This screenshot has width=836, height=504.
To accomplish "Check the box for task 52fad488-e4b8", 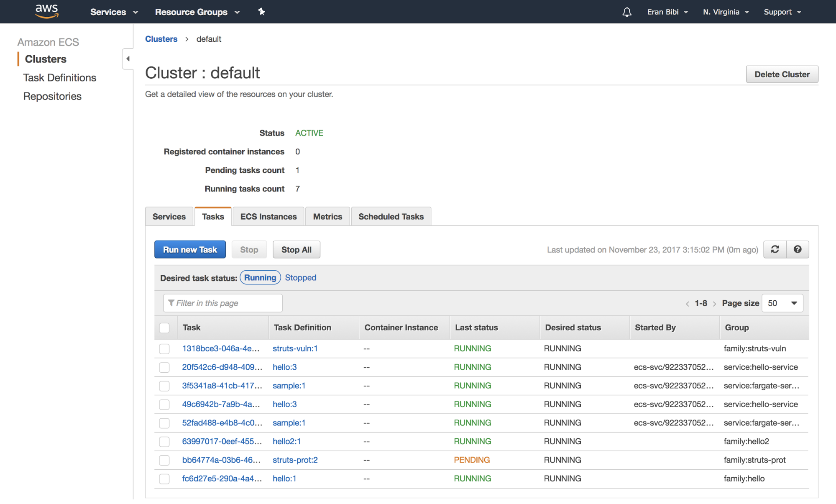I will click(x=164, y=423).
